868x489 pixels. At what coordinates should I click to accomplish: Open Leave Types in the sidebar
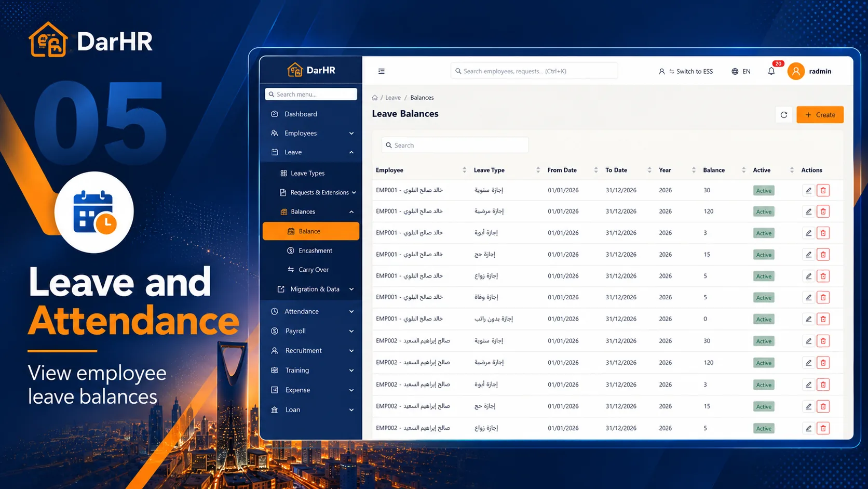310,173
